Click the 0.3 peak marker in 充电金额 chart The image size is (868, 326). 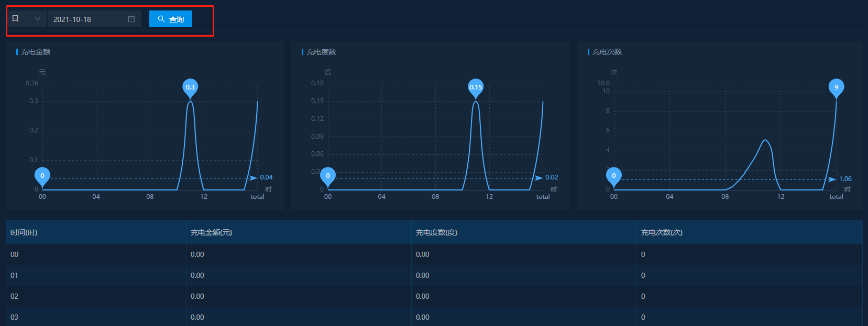190,87
